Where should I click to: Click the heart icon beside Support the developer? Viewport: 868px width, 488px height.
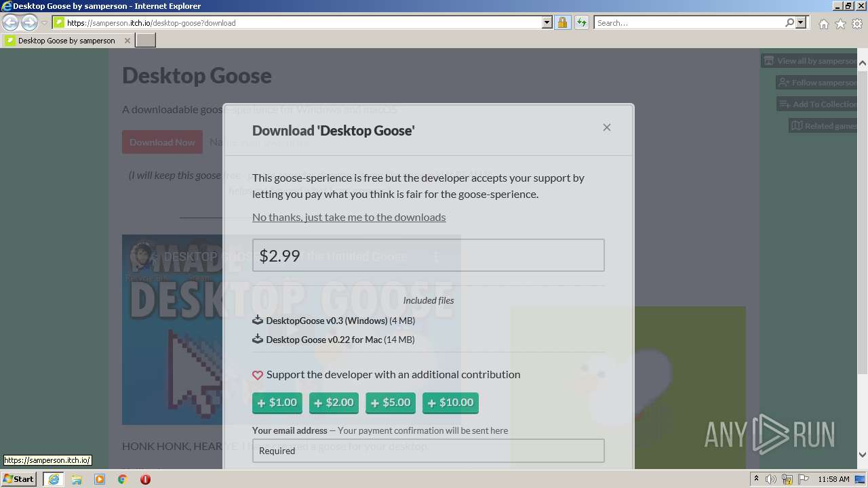pos(258,375)
